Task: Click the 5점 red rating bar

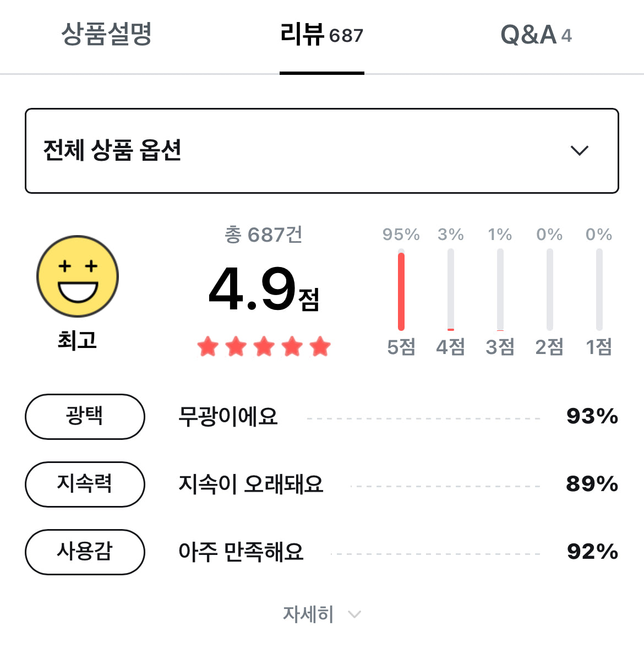Action: click(x=401, y=290)
